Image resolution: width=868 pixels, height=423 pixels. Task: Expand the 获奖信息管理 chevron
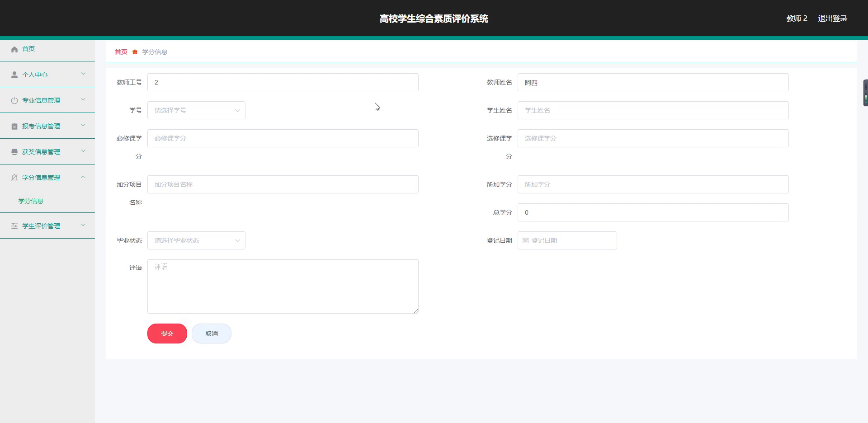click(x=83, y=151)
